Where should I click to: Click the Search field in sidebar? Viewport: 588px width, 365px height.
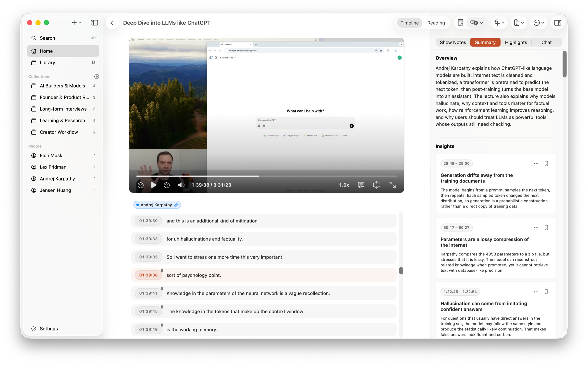tap(63, 38)
